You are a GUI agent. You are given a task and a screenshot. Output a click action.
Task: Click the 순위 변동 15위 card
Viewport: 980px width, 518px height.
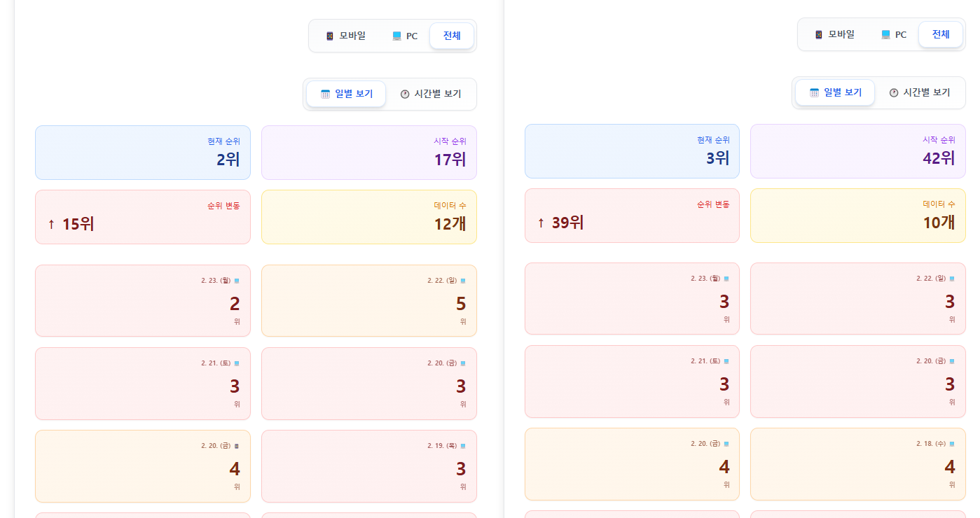click(x=143, y=217)
